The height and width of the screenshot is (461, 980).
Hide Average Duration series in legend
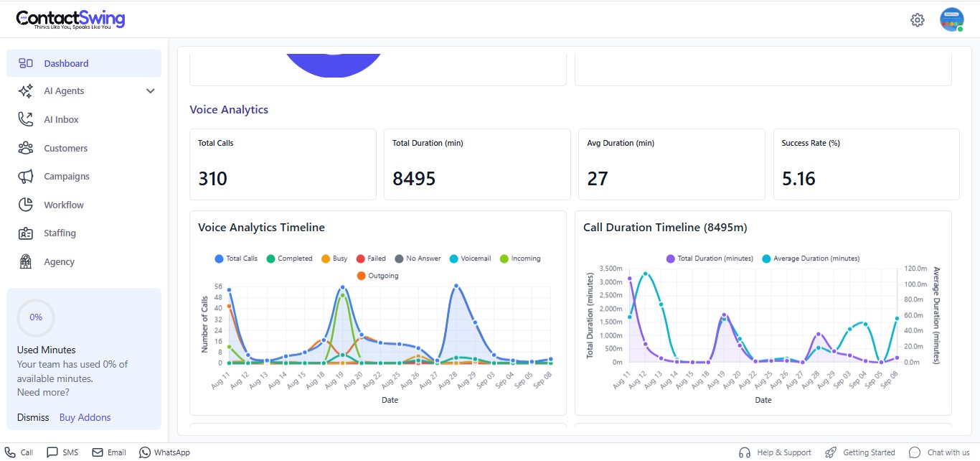(810, 259)
